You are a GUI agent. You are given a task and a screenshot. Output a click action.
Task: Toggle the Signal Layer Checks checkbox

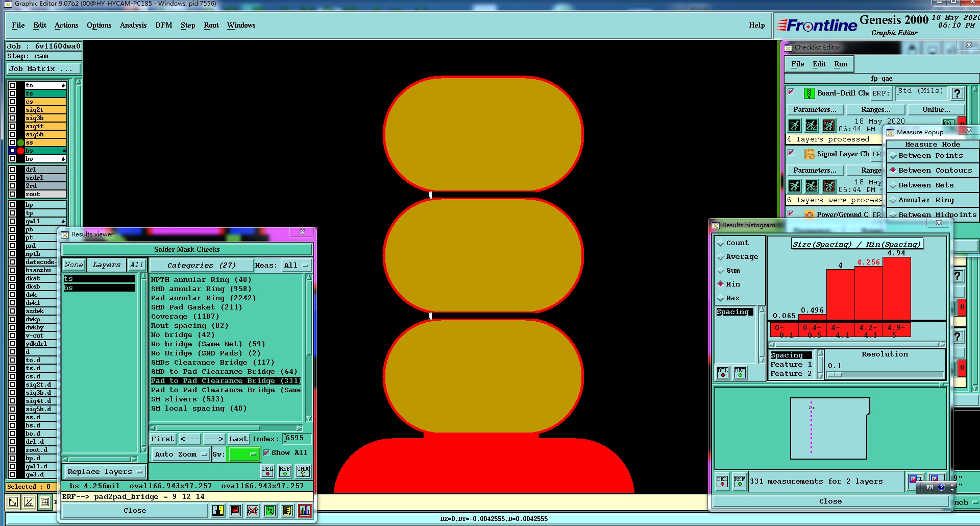[791, 153]
